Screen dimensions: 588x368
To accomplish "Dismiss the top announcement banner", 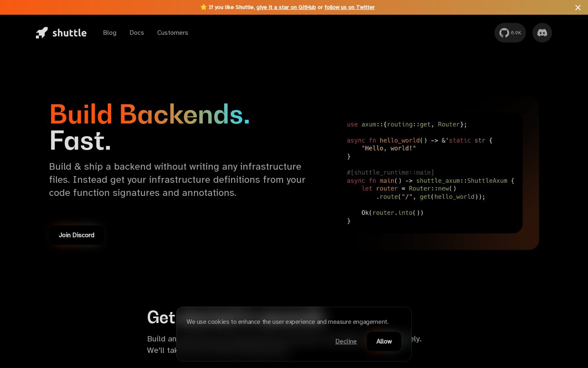I will point(578,7).
